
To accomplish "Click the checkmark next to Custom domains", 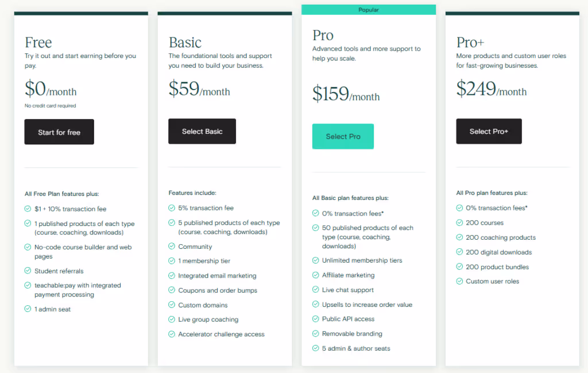I will pyautogui.click(x=171, y=305).
